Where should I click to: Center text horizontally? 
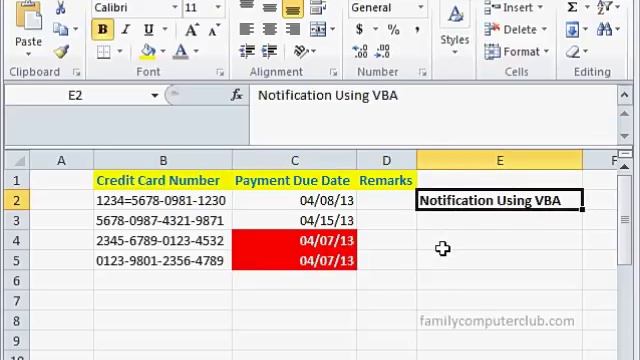pos(269,29)
